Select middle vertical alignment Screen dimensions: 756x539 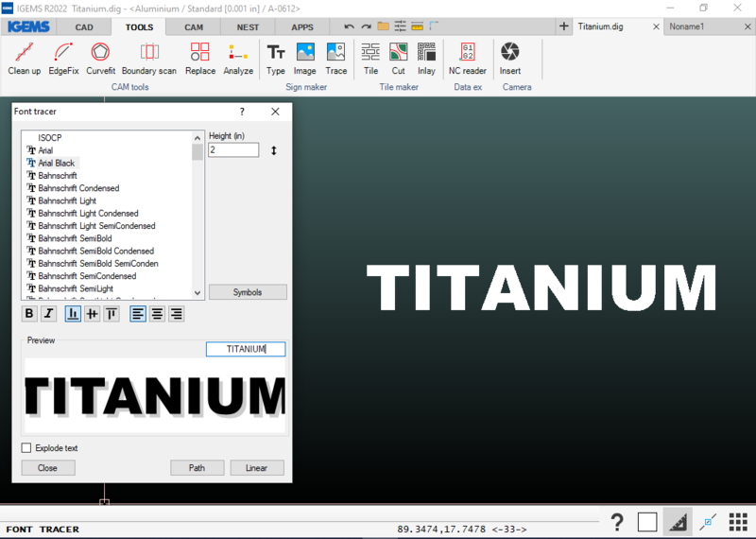point(92,314)
